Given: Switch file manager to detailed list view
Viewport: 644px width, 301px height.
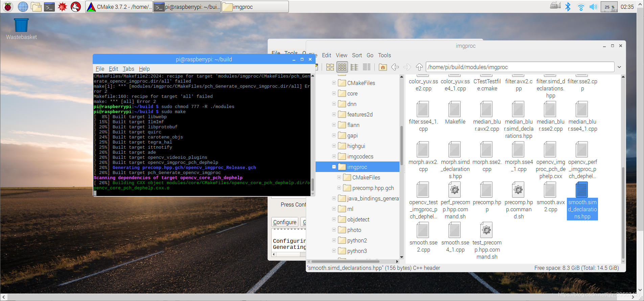Looking at the screenshot, I should click(x=367, y=67).
